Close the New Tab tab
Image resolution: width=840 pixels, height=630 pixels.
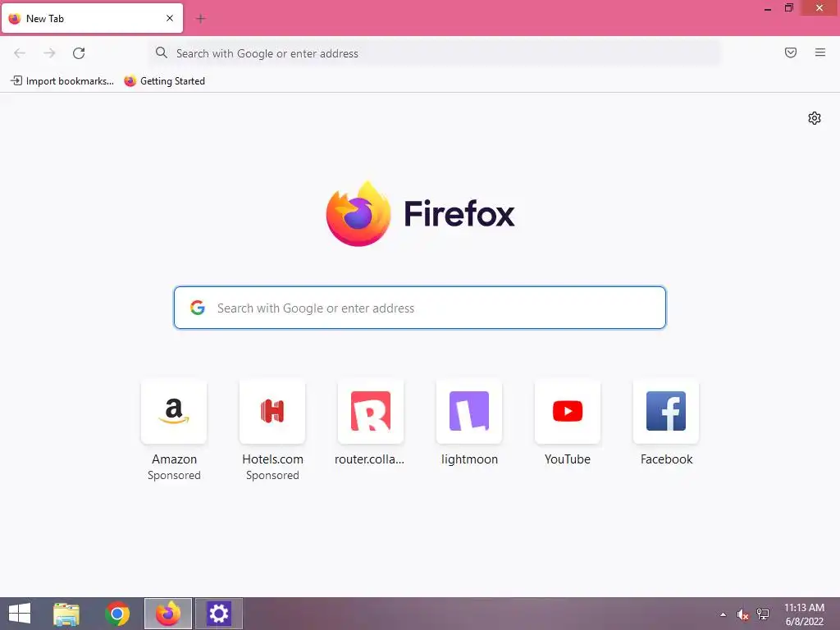[x=170, y=18]
